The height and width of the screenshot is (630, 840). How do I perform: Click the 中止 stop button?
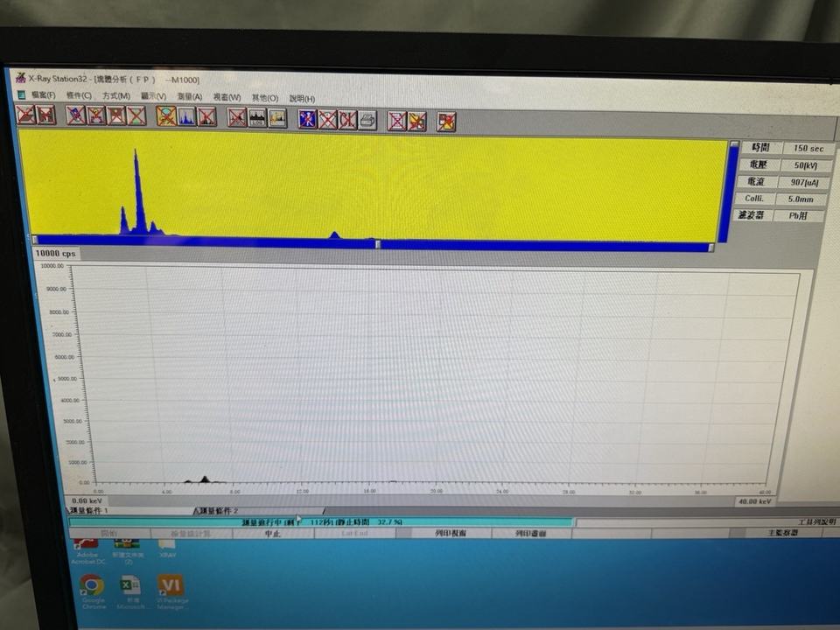point(273,534)
